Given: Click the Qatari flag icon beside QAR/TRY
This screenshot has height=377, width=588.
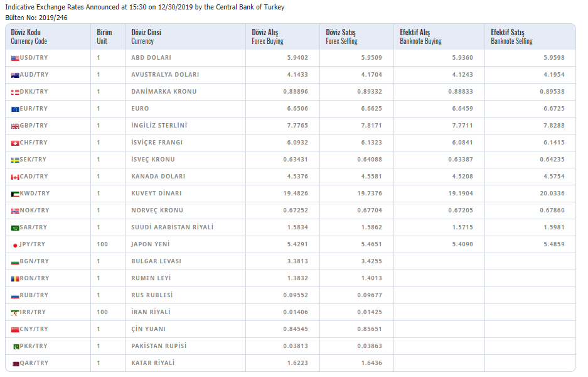Looking at the screenshot, I should click(15, 363).
